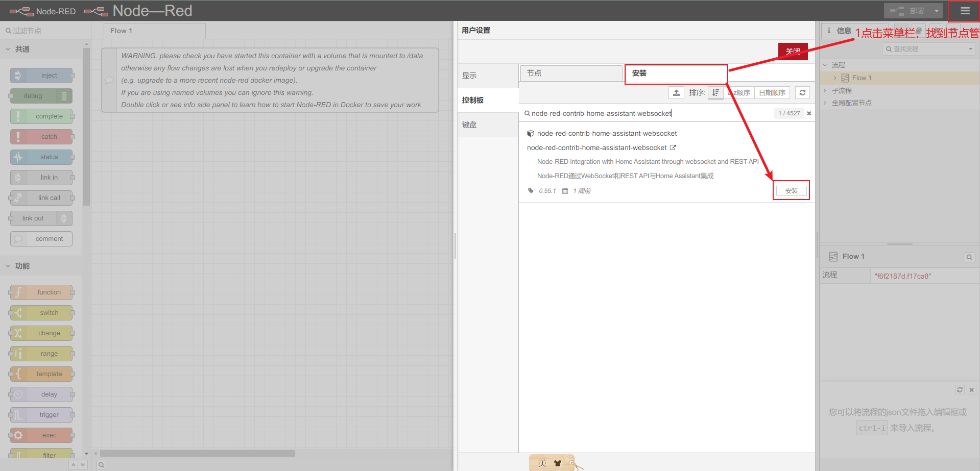Click the 英 input method indicator

tap(542, 463)
